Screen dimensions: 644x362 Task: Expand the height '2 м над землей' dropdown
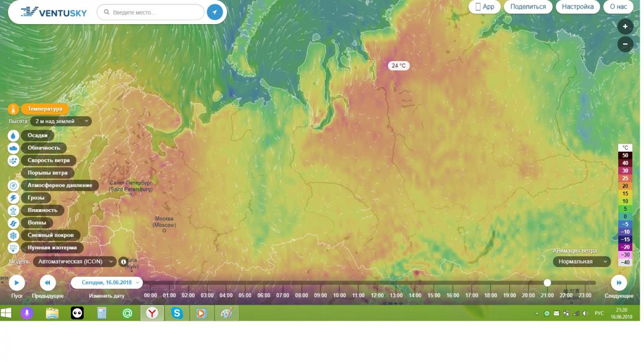(x=61, y=122)
